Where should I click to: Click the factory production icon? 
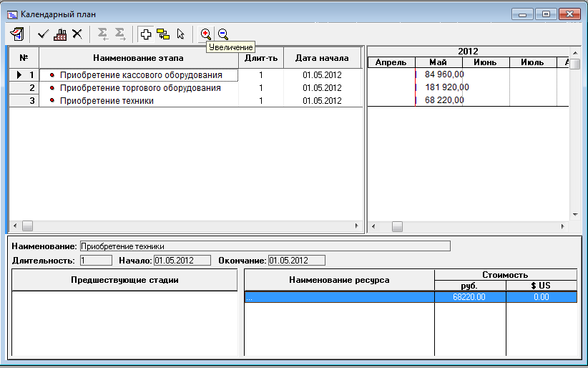[x=60, y=34]
